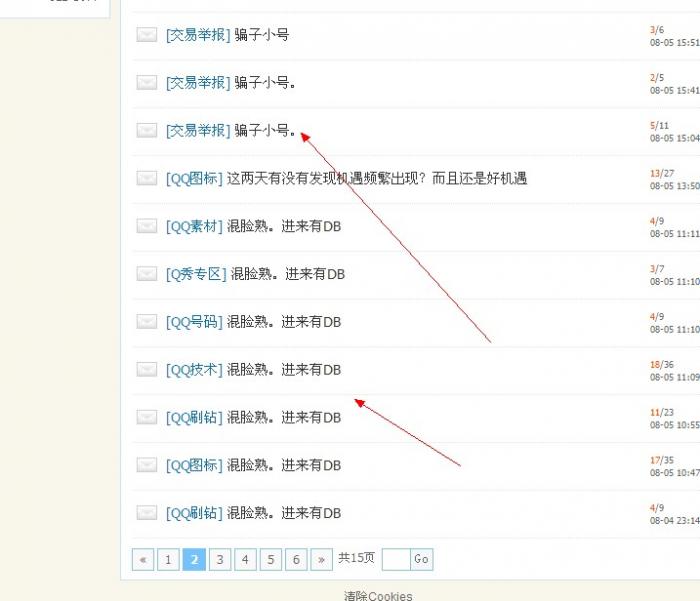Screen dimensions: 700x601
Task: Open thread 这两天有没有发现机遇频繁出现
Action: 377,178
